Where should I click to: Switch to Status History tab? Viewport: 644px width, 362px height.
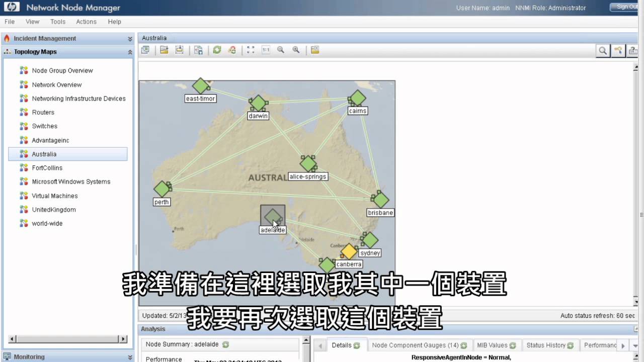point(549,345)
